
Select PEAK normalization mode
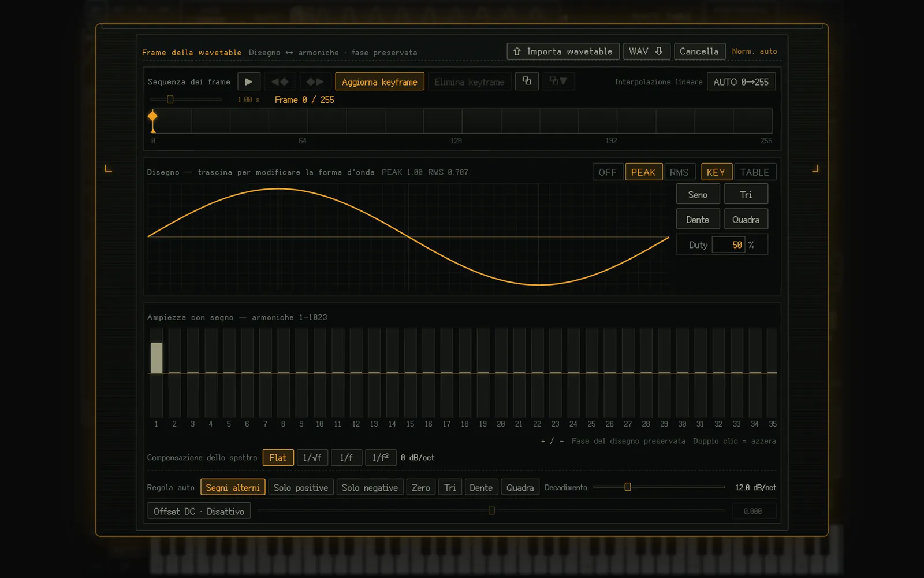(x=643, y=172)
